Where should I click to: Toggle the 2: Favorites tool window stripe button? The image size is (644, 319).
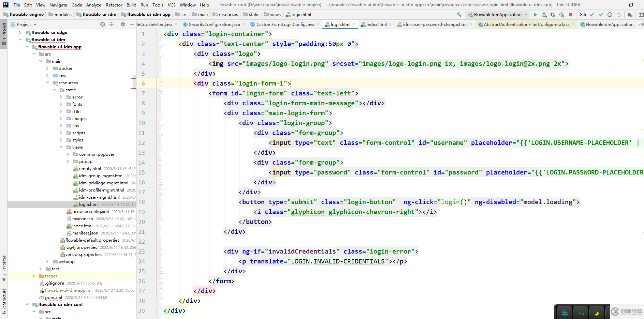click(4, 268)
